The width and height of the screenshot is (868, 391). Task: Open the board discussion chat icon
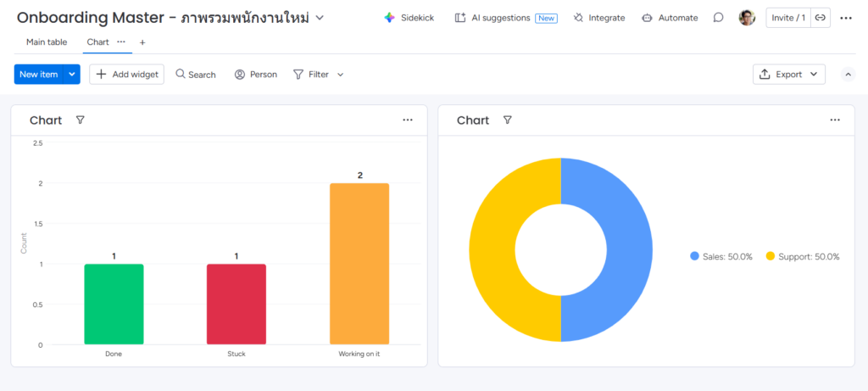(x=718, y=18)
